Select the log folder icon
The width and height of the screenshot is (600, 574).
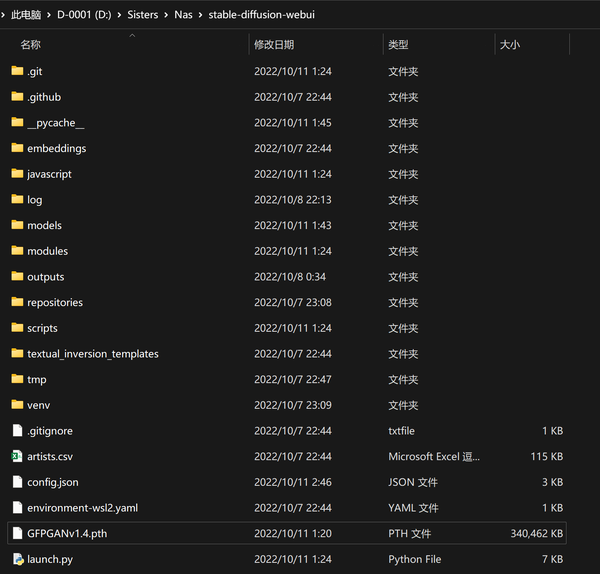click(x=17, y=199)
